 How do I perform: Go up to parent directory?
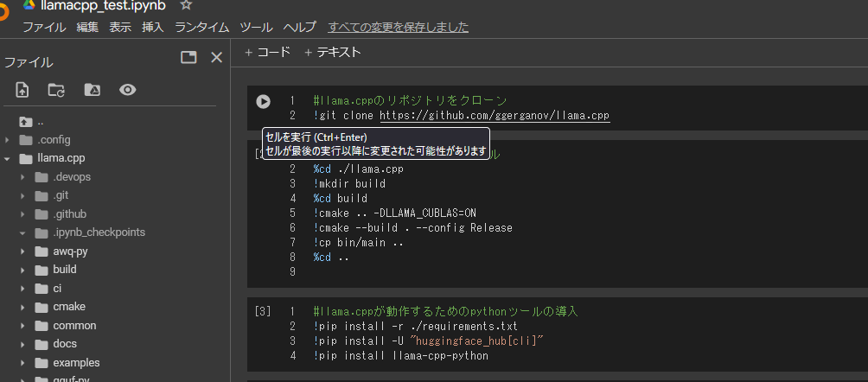pyautogui.click(x=26, y=121)
